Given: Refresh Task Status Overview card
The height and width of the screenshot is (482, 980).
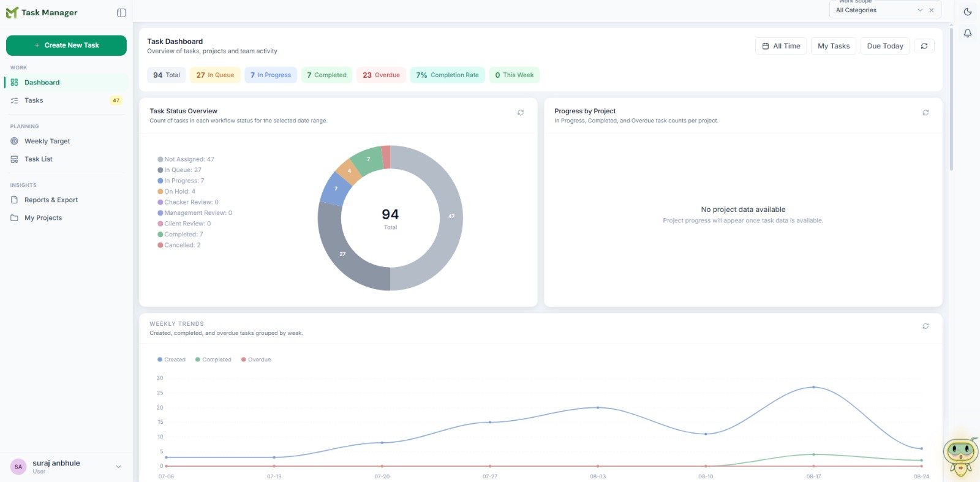Looking at the screenshot, I should point(521,113).
